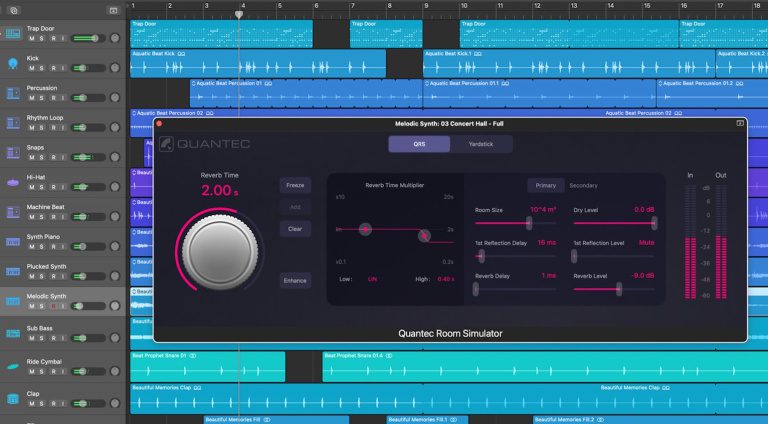Click the Kick track drum icon
The height and width of the screenshot is (424, 768).
click(13, 64)
